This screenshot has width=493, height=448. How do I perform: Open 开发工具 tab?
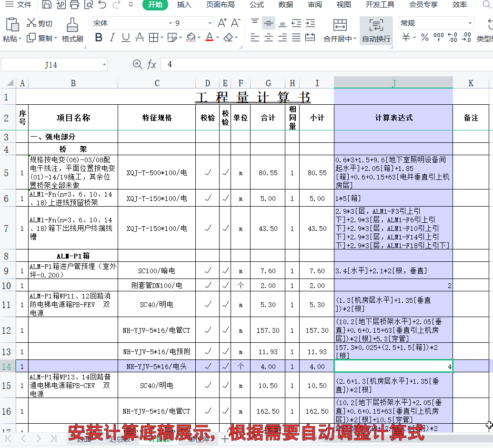(x=380, y=4)
